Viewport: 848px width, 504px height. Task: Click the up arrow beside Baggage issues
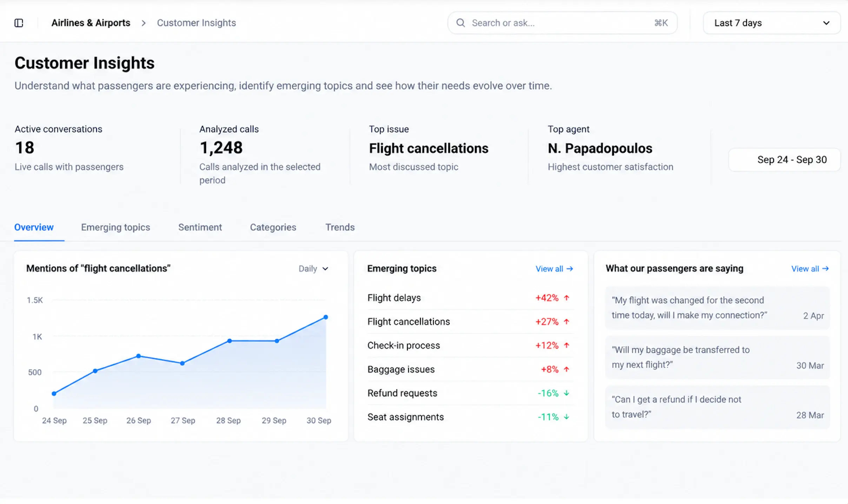567,369
